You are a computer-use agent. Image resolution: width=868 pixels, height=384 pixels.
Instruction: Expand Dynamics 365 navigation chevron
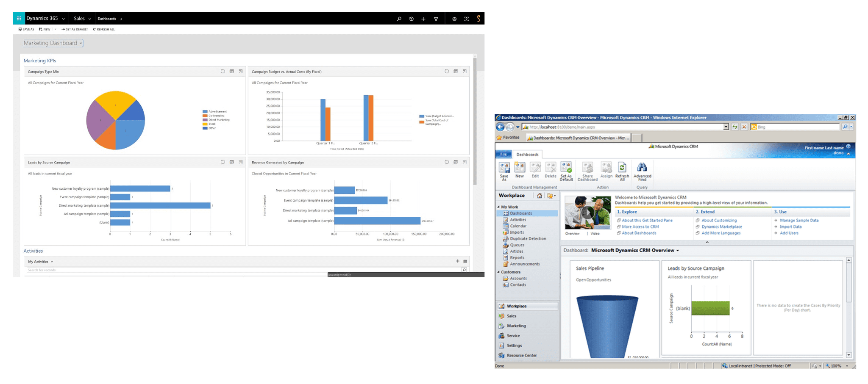click(64, 19)
